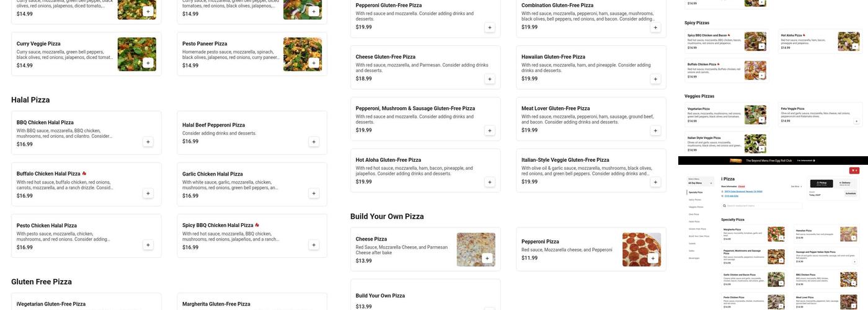Switch order type to Delivery
The width and height of the screenshot is (868, 310).
[844, 184]
